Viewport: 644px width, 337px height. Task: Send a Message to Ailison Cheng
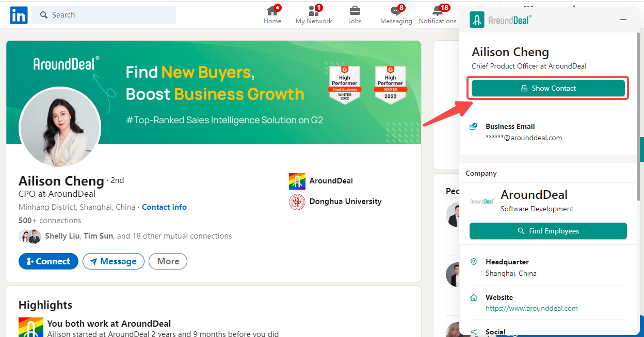tap(113, 261)
